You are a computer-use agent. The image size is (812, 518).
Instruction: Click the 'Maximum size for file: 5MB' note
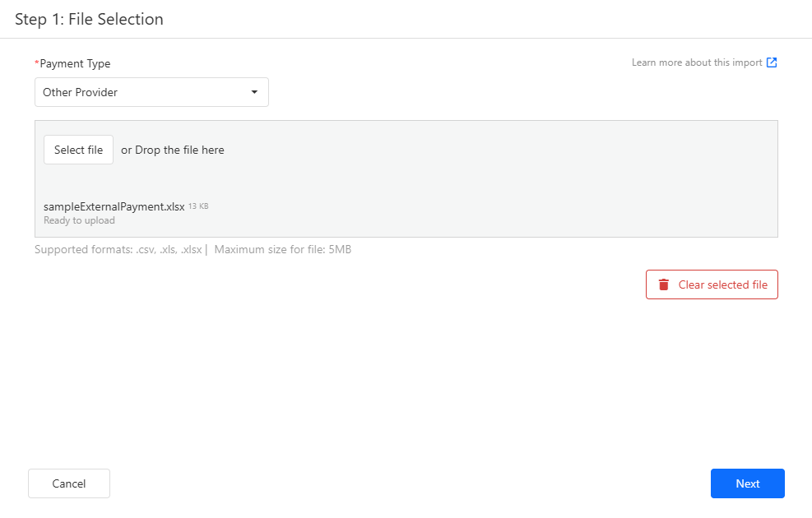pyautogui.click(x=282, y=249)
